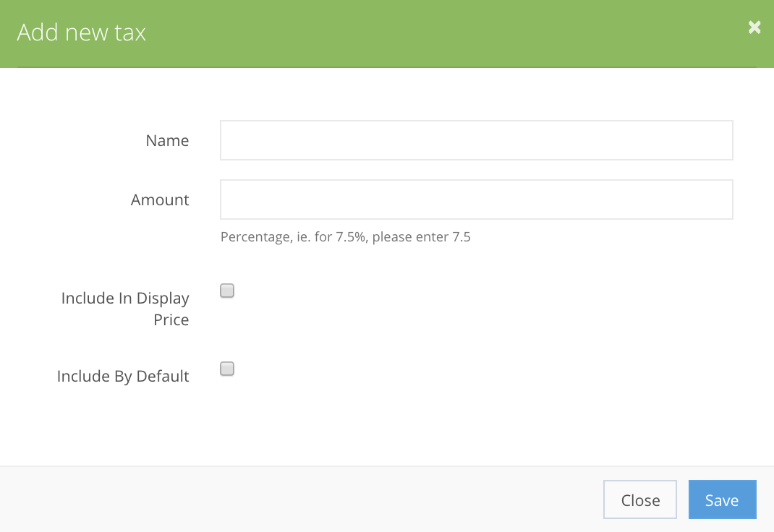Enable the Include In Display Price checkbox
The height and width of the screenshot is (532, 774).
227,291
